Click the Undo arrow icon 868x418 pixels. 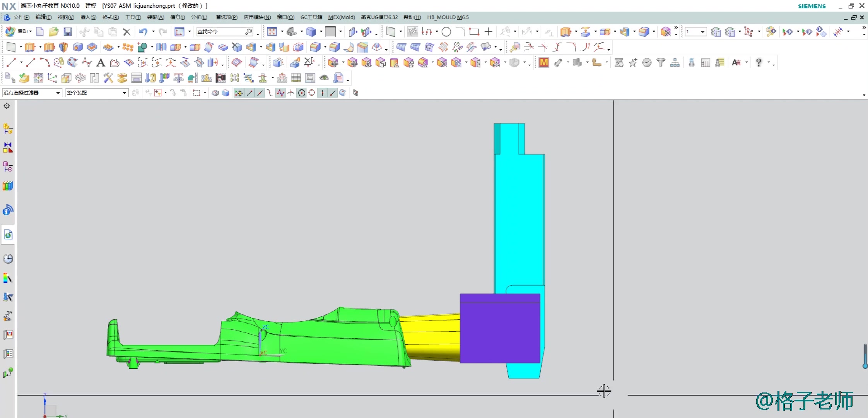(143, 32)
